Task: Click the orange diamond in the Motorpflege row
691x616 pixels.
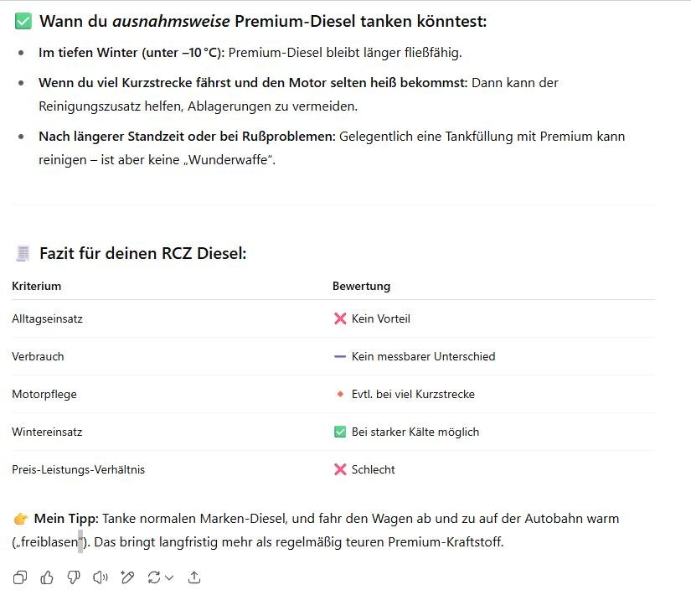Action: click(x=340, y=394)
